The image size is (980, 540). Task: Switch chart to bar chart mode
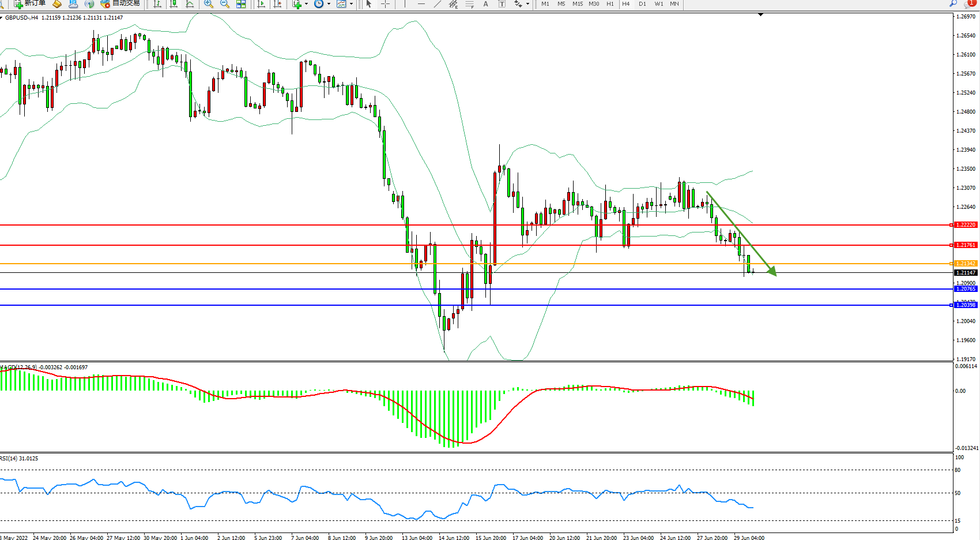[157, 4]
